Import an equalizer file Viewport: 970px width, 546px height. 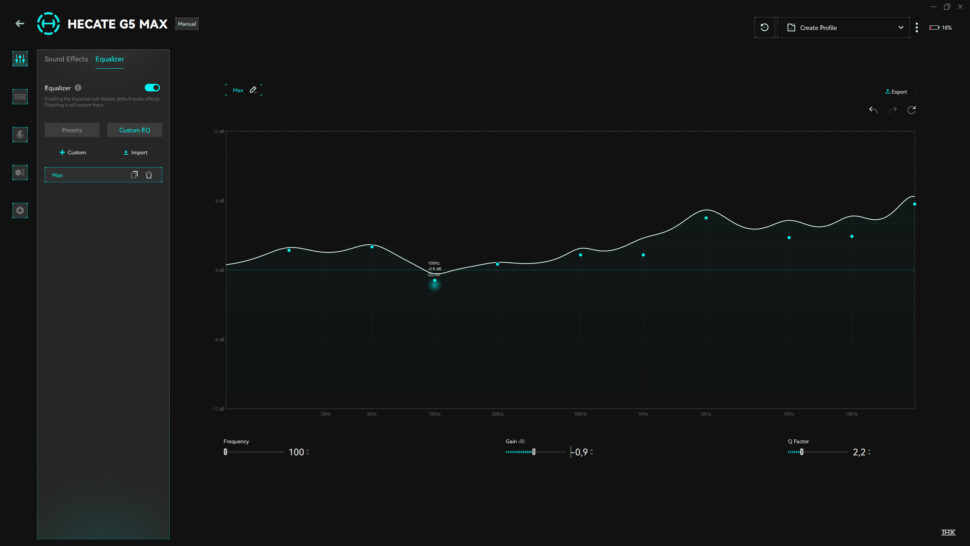(135, 152)
